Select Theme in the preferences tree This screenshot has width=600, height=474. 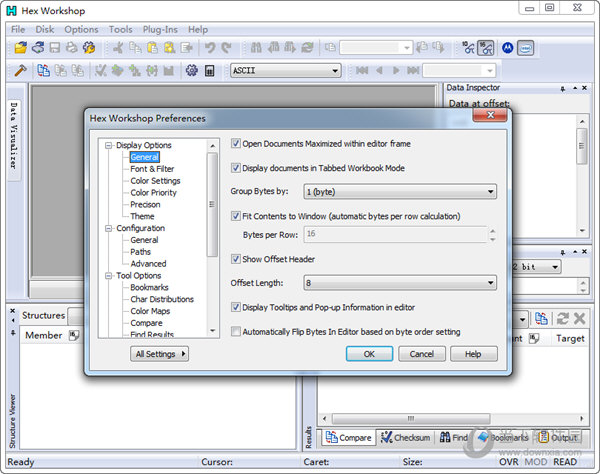click(142, 216)
